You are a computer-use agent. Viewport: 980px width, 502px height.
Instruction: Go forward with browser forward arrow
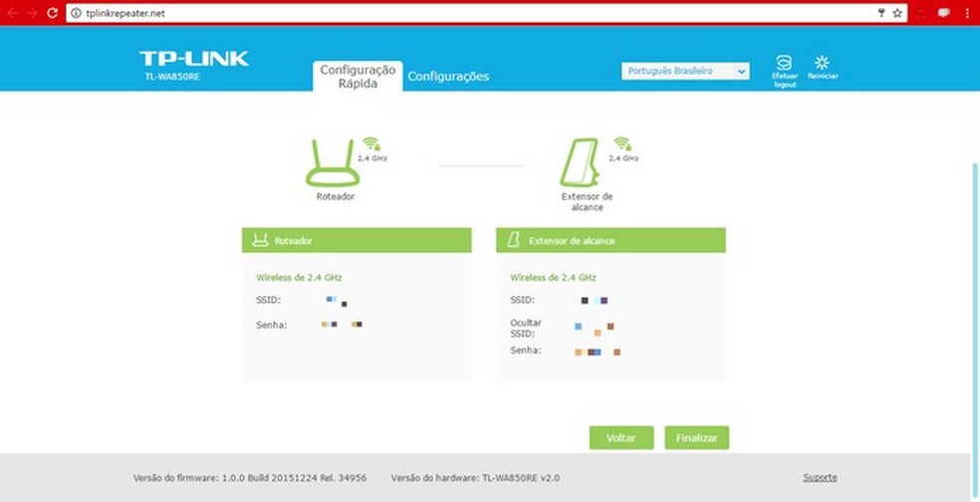[33, 13]
